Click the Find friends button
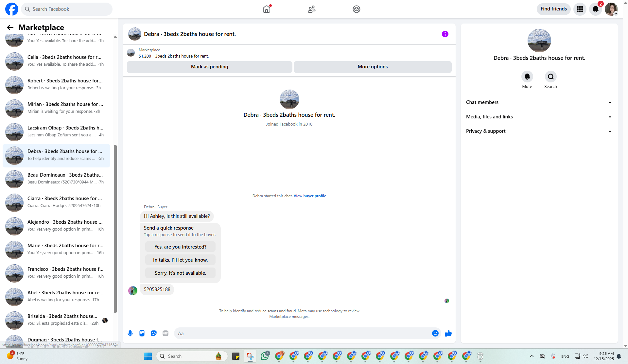628x364 pixels. 553,9
